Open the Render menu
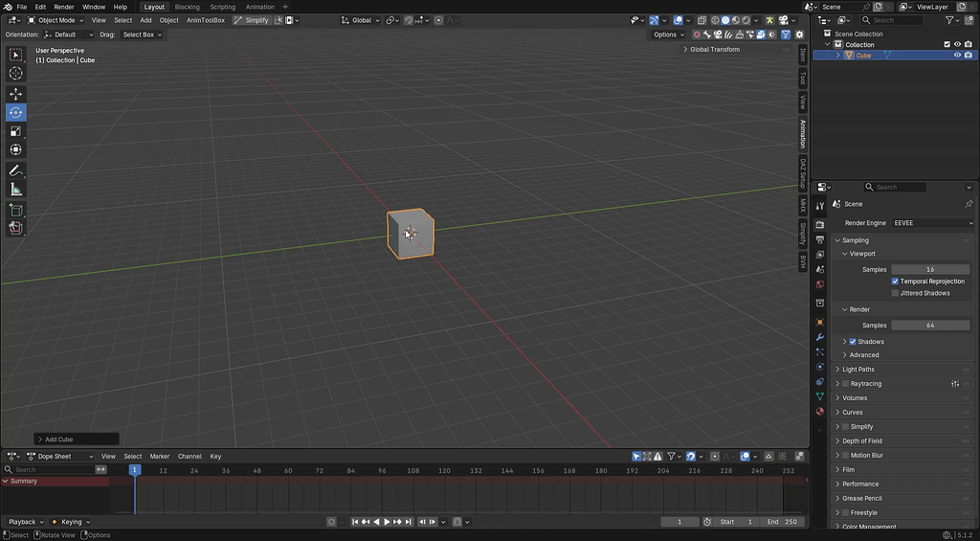 (x=64, y=7)
